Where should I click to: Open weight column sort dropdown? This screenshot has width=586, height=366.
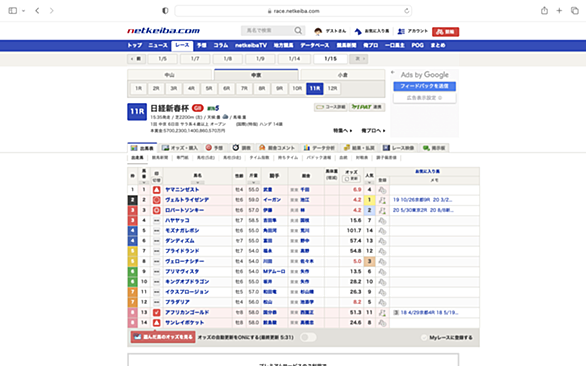pyautogui.click(x=253, y=183)
